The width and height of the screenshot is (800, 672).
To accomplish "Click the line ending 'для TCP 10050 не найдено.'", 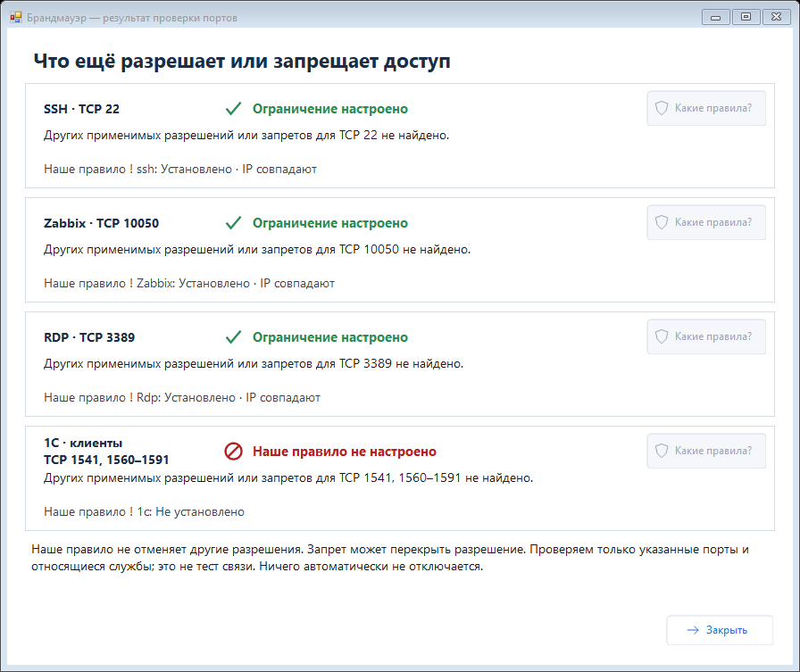I will click(257, 250).
